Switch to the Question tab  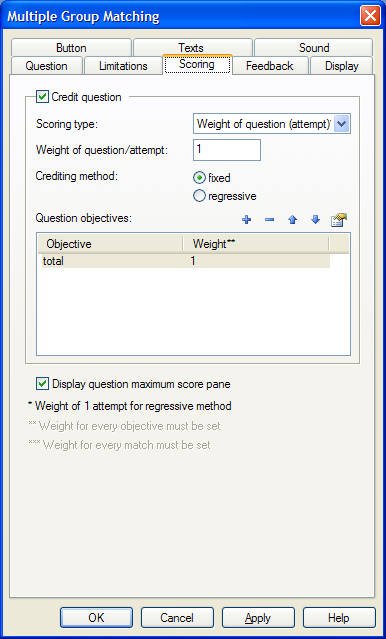[46, 66]
